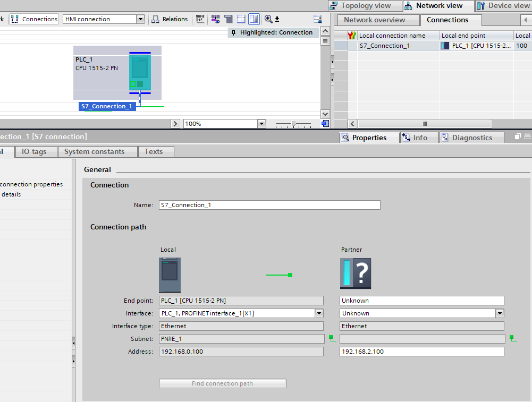The height and width of the screenshot is (402, 532).
Task: Click the show address labels icon
Action: tap(200, 19)
